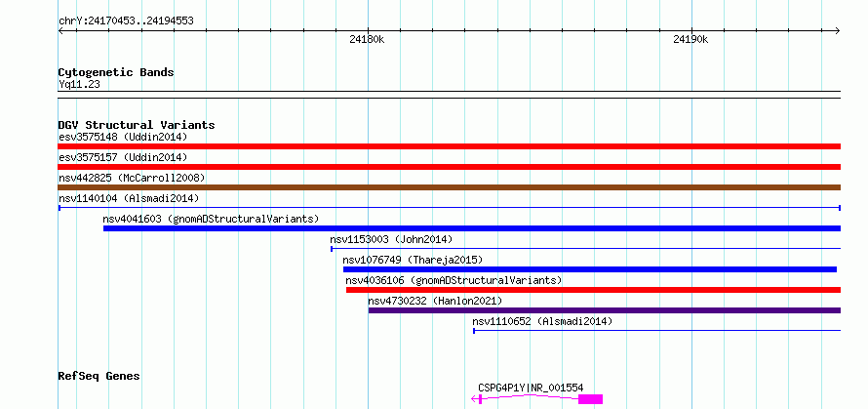Select the red nsv4036106 variant bar

click(x=593, y=290)
